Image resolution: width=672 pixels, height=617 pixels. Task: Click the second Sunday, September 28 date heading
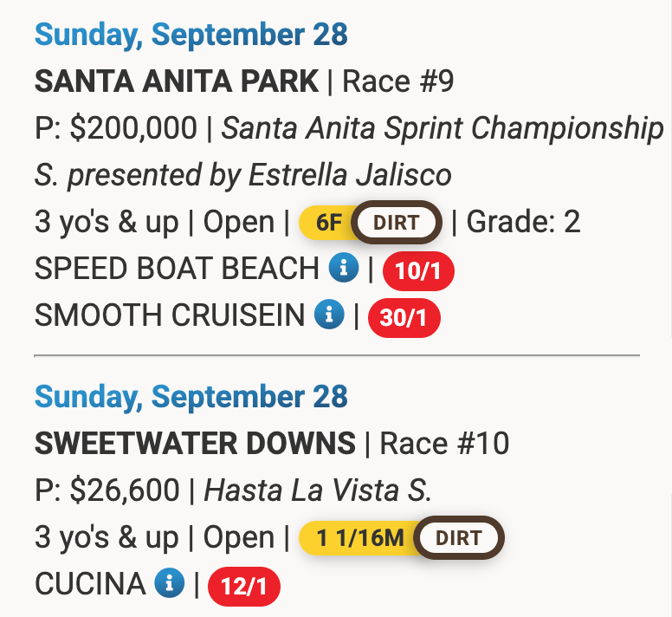(x=191, y=398)
